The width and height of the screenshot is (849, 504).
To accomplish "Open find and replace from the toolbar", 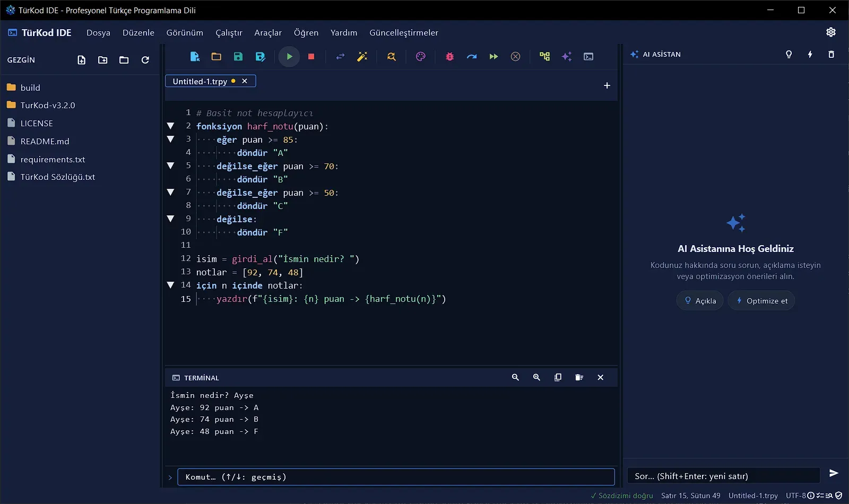I will [x=392, y=57].
